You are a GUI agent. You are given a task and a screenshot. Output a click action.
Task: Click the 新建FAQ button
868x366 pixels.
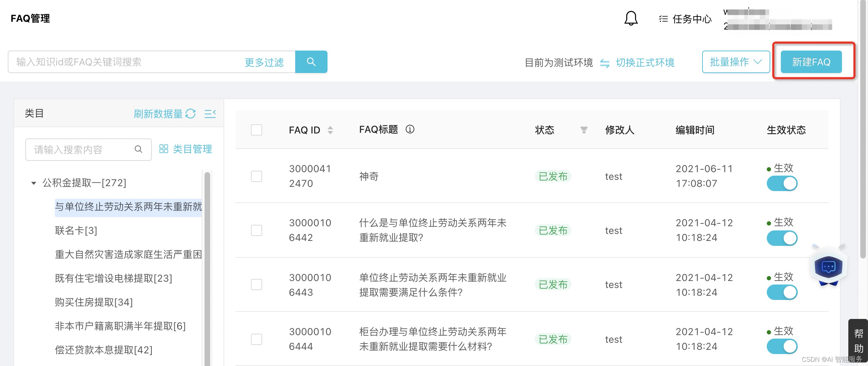[x=811, y=62]
